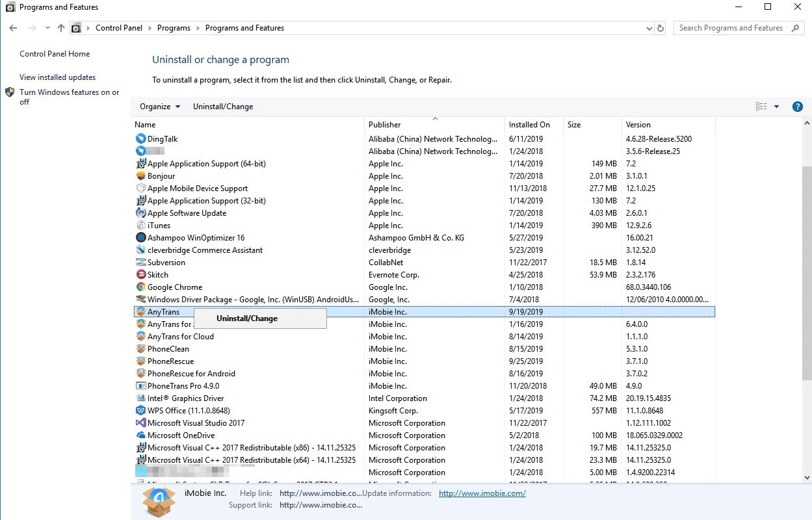Viewport: 812px width, 520px height.
Task: Open the Organize dropdown menu
Action: (x=160, y=107)
